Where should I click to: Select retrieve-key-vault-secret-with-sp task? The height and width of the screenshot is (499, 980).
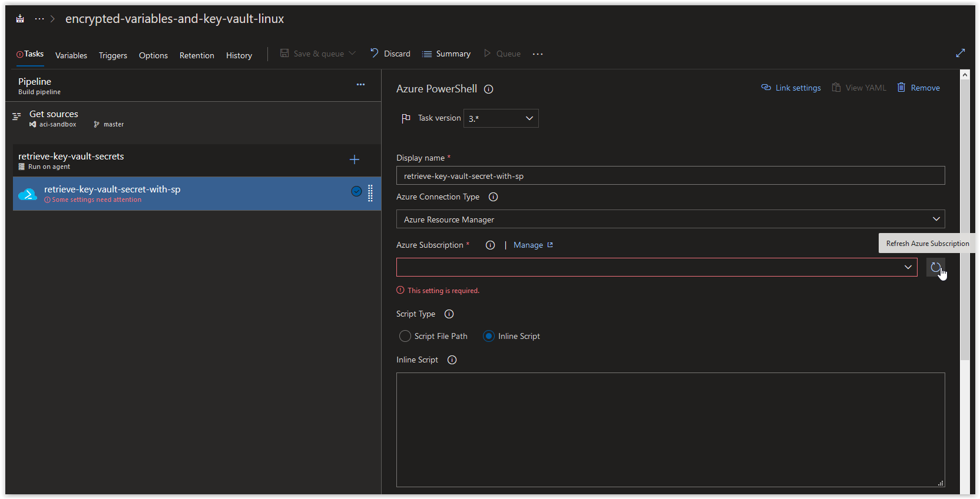pos(197,194)
